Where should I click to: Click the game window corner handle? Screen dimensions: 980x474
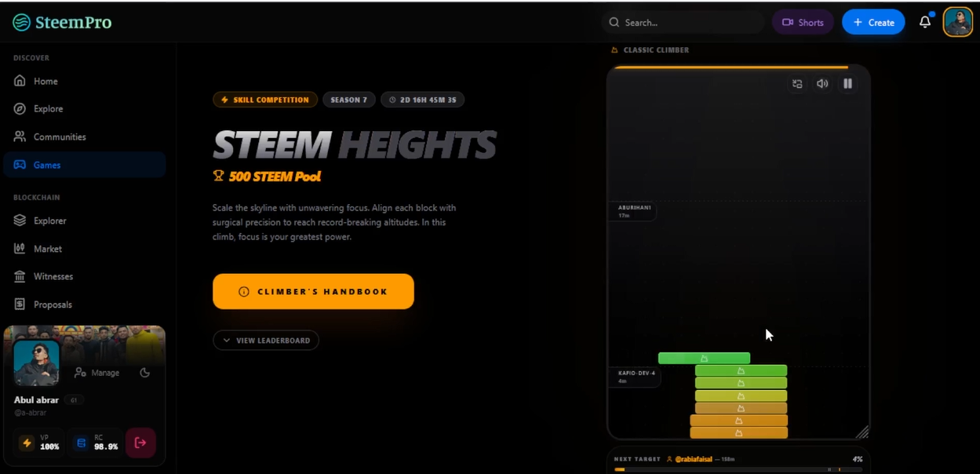(x=862, y=432)
